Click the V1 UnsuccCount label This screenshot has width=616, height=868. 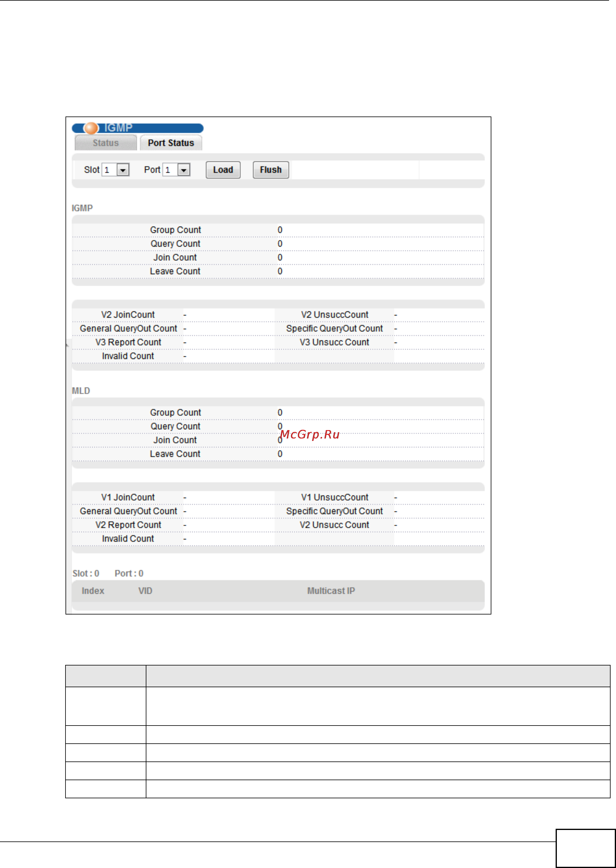tap(334, 497)
